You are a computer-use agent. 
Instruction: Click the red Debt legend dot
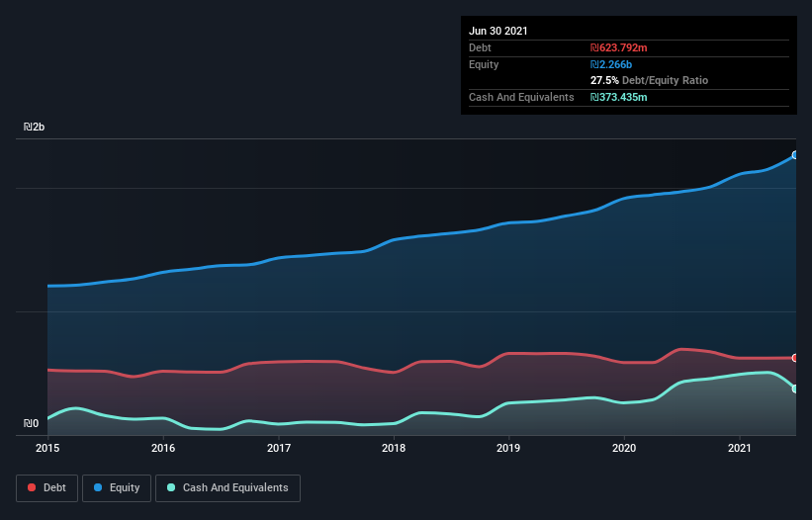(32, 487)
